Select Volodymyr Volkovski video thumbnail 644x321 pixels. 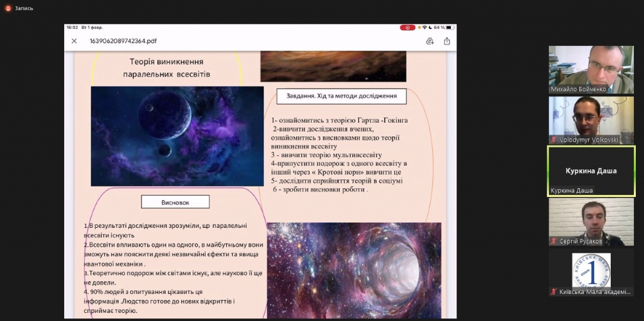click(591, 120)
